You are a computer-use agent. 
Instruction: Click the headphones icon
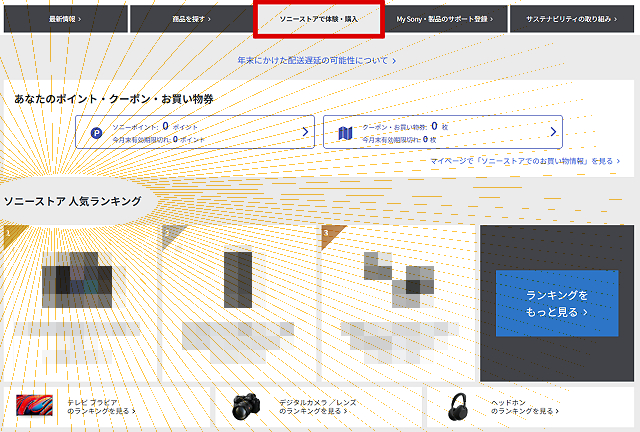(x=458, y=407)
